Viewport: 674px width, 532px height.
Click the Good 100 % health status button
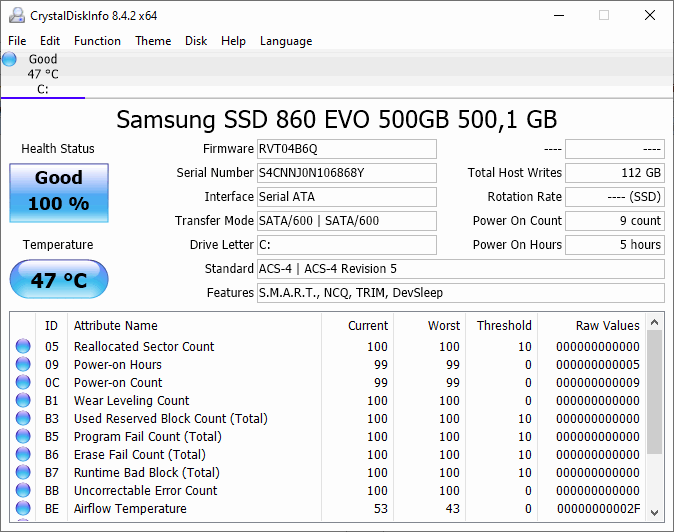[59, 192]
